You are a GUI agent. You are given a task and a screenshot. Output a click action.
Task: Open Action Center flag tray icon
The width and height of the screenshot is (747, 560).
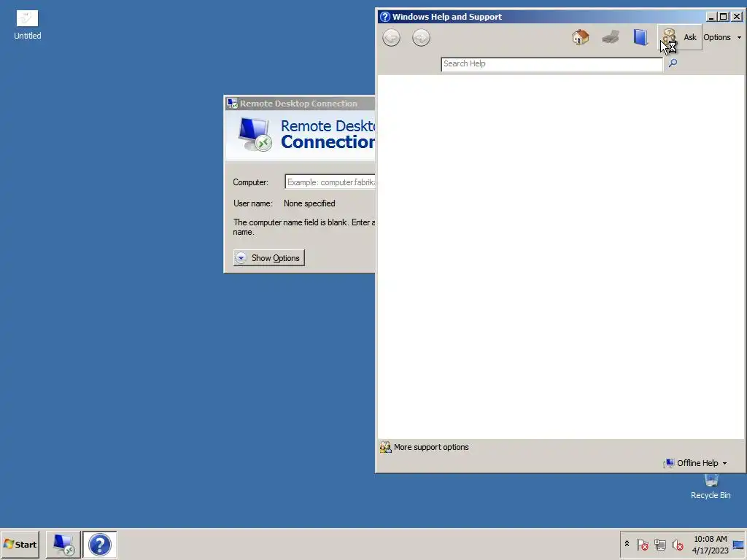click(x=642, y=544)
